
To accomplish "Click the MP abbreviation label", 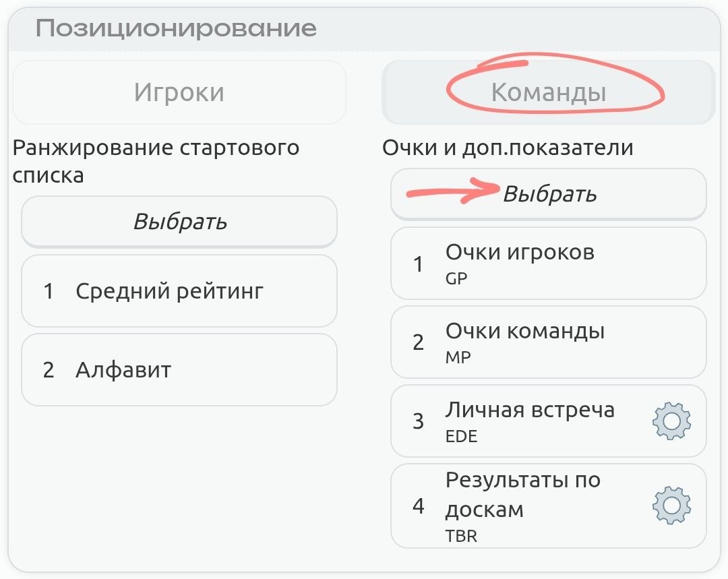I will click(458, 357).
